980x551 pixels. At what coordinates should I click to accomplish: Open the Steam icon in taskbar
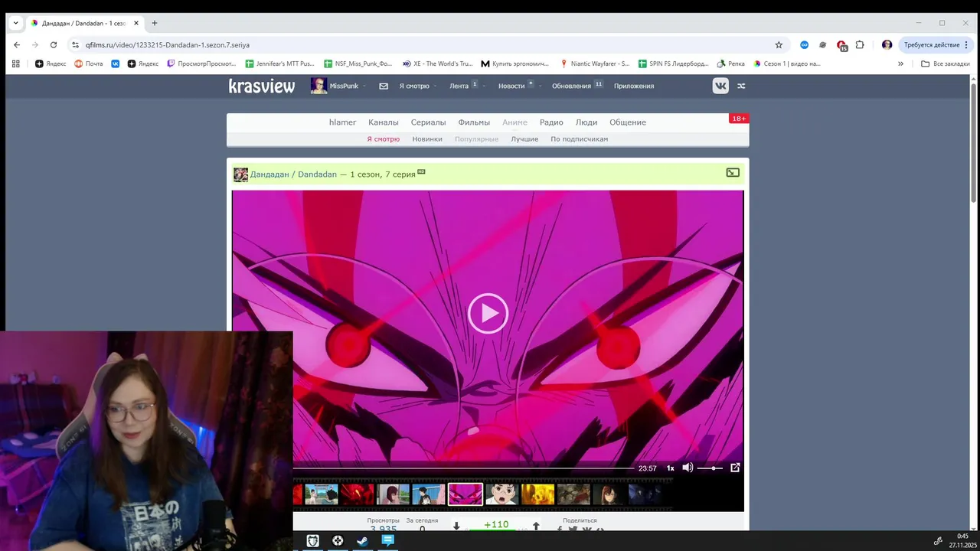pos(362,540)
